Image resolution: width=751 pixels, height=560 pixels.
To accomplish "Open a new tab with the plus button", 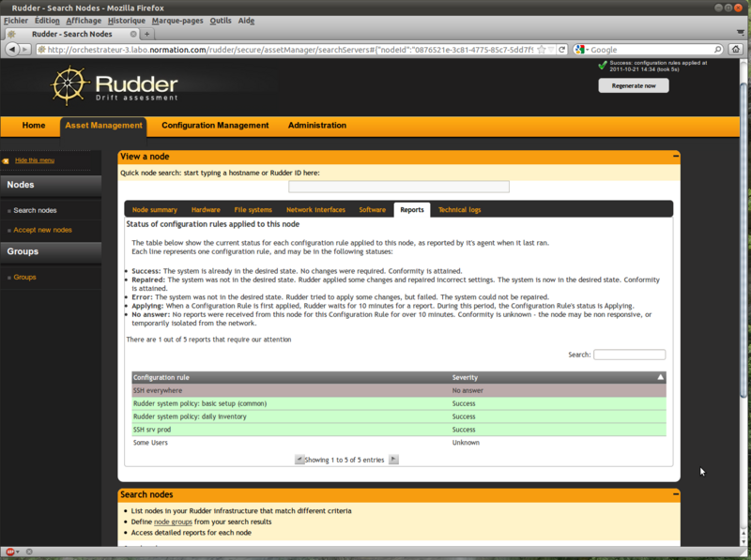I will point(147,34).
